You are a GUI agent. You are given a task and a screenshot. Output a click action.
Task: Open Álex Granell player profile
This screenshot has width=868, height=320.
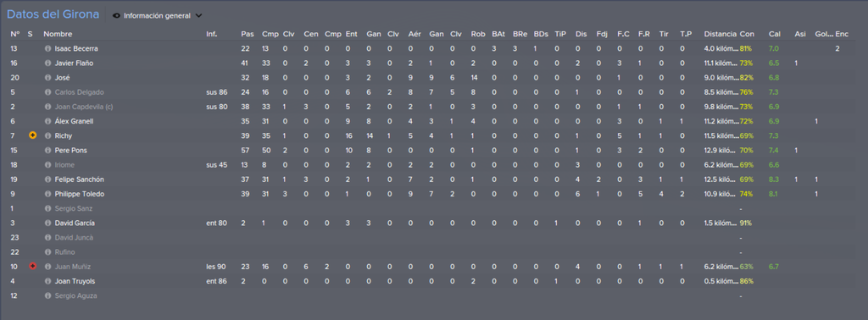coord(75,121)
